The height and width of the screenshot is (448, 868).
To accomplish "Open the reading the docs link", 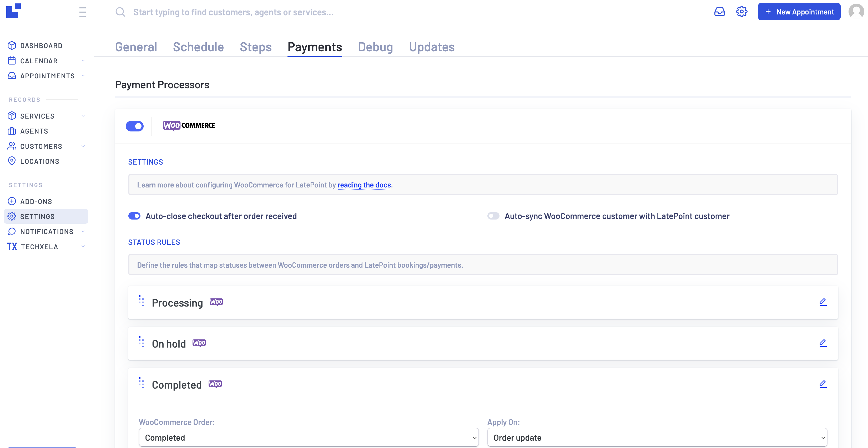I will [364, 185].
